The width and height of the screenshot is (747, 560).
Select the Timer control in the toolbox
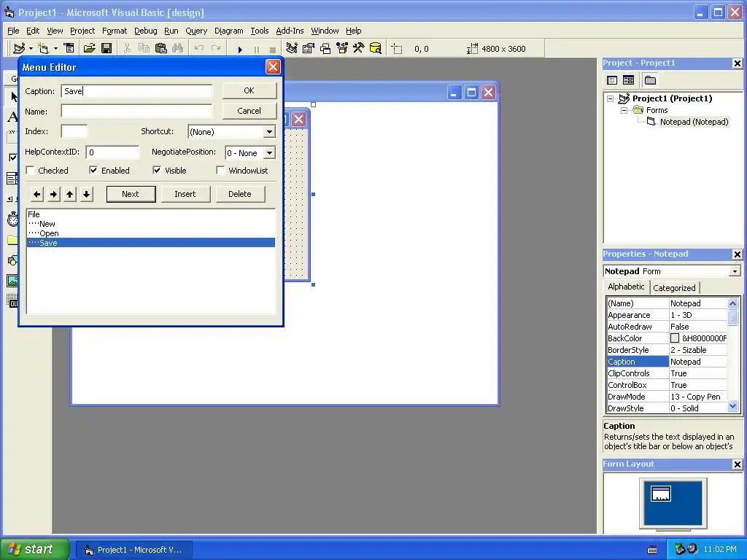(12, 219)
